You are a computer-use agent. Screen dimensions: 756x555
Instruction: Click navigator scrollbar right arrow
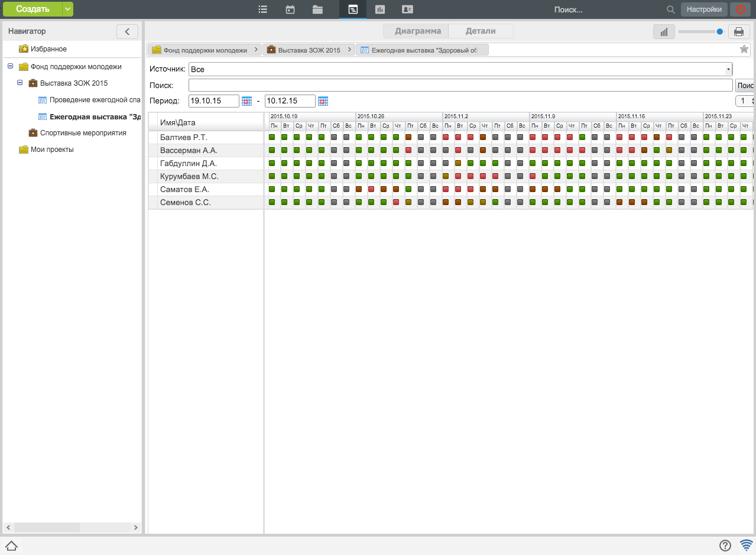(x=136, y=527)
